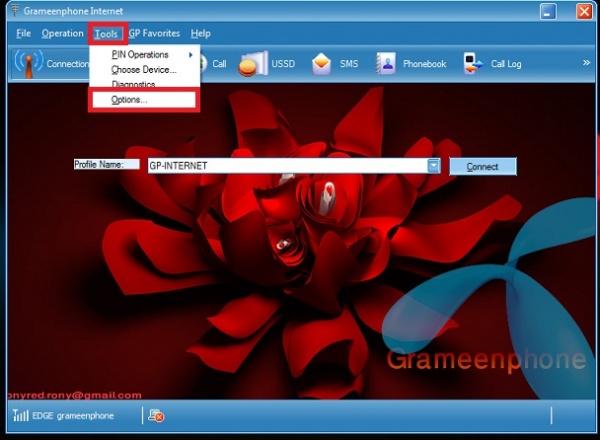
Task: Open the Call Log toolbar label
Action: pos(506,64)
